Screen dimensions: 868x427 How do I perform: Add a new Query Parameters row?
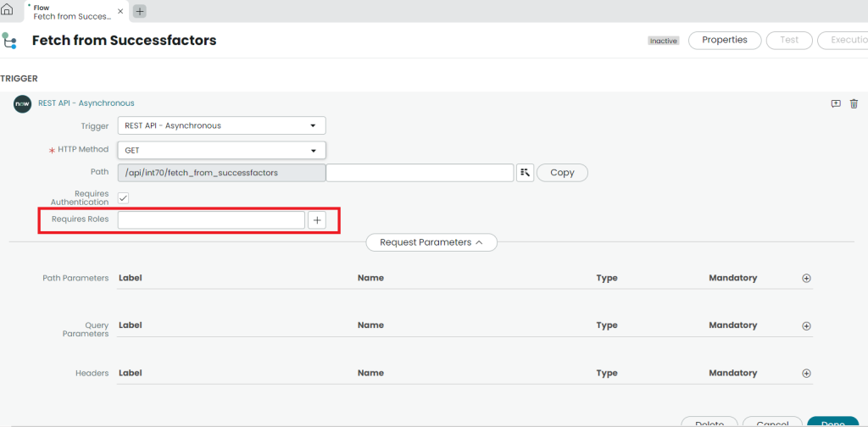pos(806,325)
